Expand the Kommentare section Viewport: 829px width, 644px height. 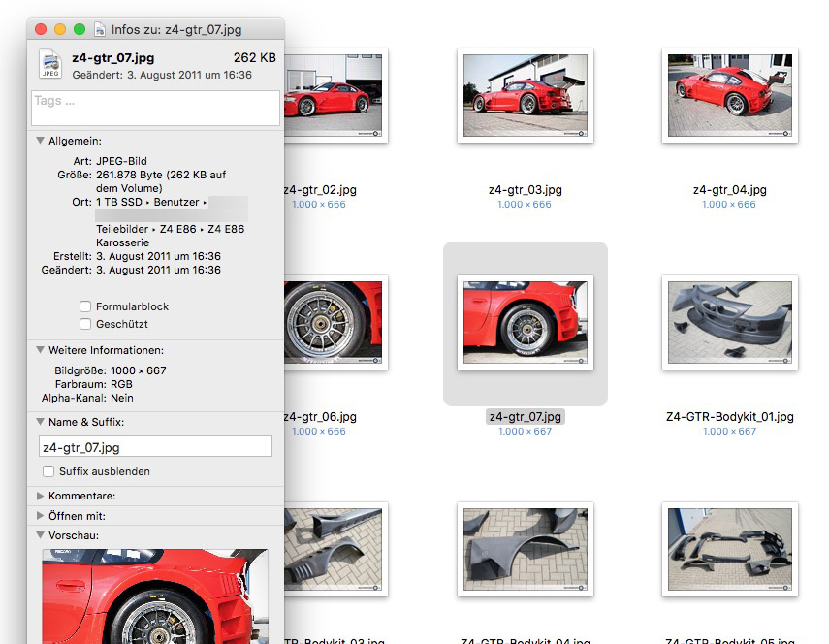click(40, 496)
